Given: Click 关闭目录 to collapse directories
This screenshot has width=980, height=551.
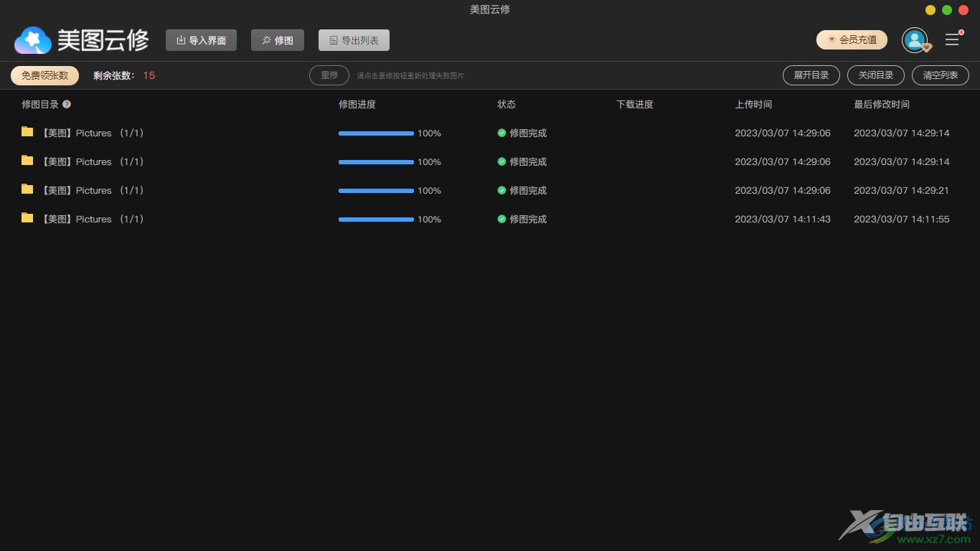Looking at the screenshot, I should coord(876,75).
